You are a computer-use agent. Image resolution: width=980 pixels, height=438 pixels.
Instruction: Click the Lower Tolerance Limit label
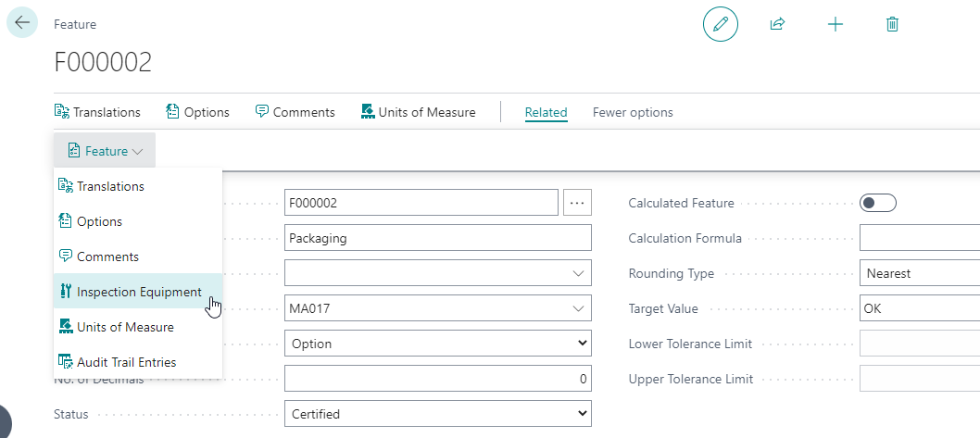(x=690, y=344)
